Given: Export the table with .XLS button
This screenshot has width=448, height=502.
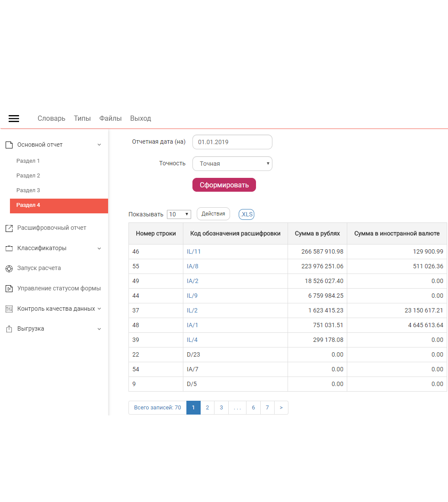Looking at the screenshot, I should (x=246, y=214).
